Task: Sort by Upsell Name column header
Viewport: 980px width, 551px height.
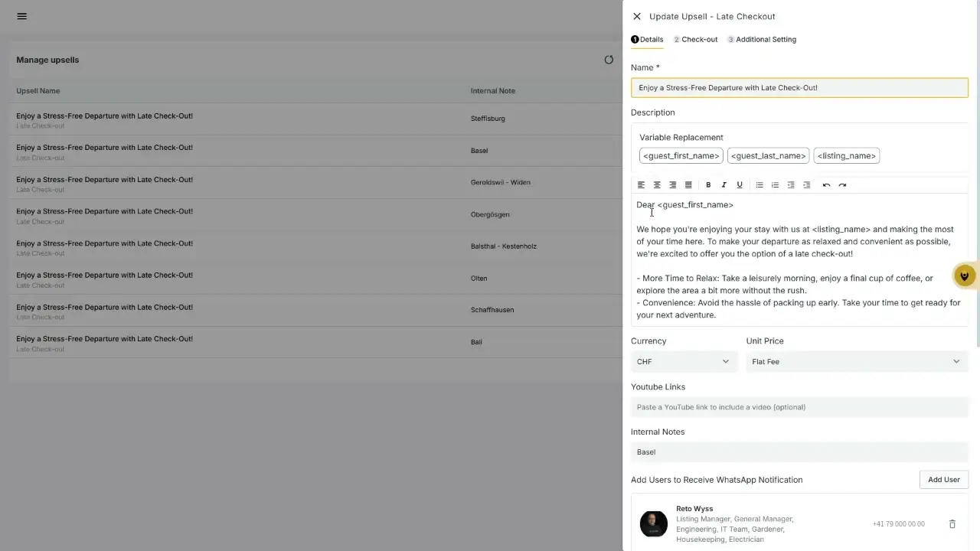Action: (x=38, y=91)
